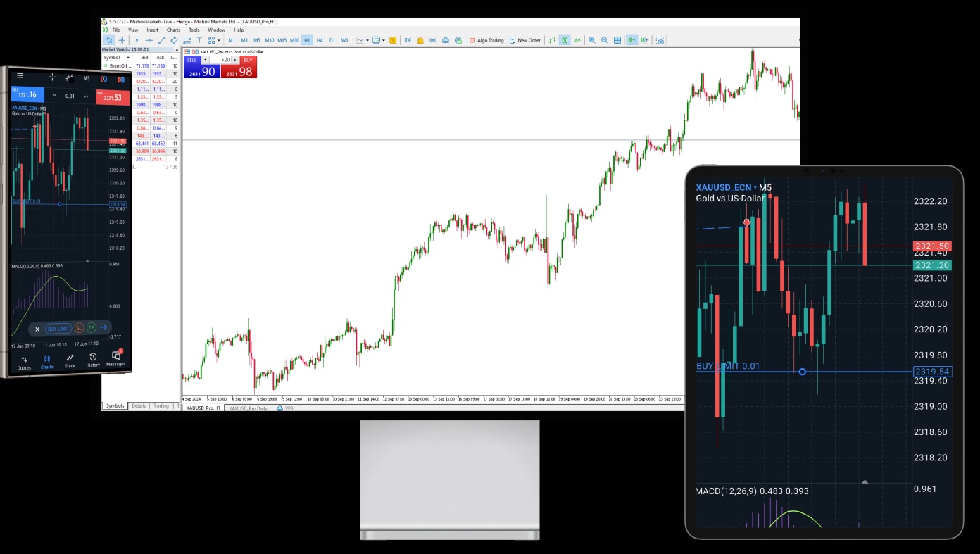Decrease volume with the 5.20 down arrow
The width and height of the screenshot is (980, 554).
[x=206, y=60]
